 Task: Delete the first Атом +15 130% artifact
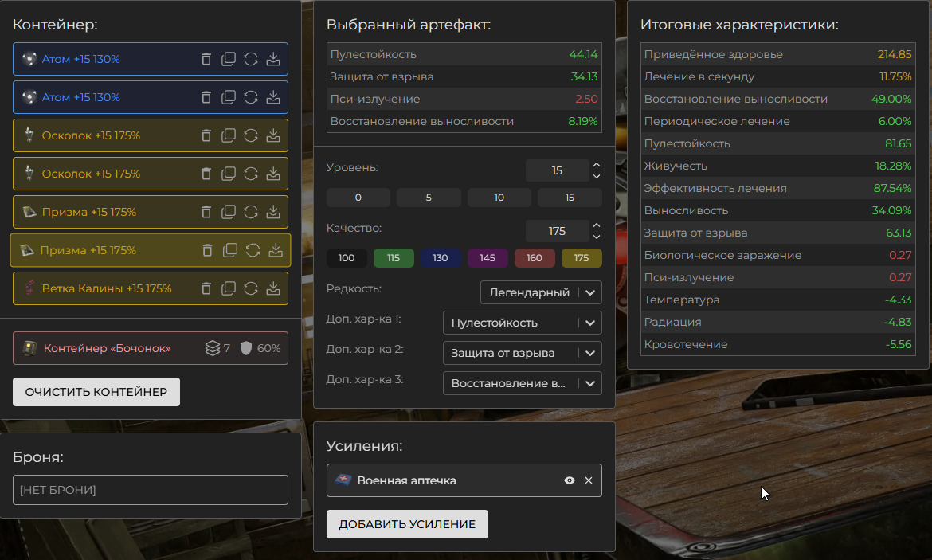206,59
